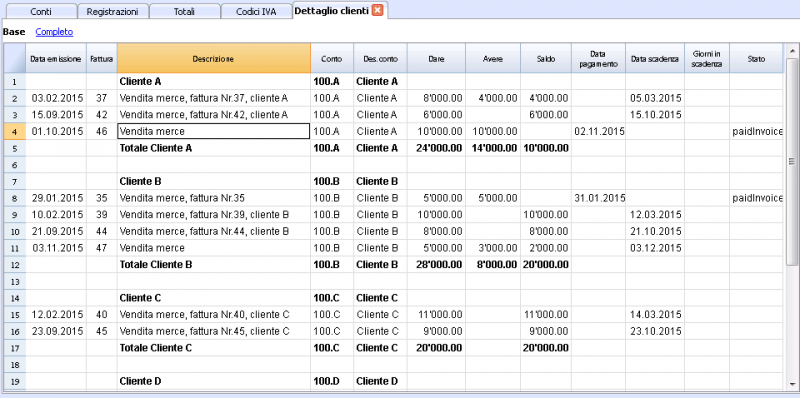
Task: Click the Data pagamento column header
Action: coord(598,59)
